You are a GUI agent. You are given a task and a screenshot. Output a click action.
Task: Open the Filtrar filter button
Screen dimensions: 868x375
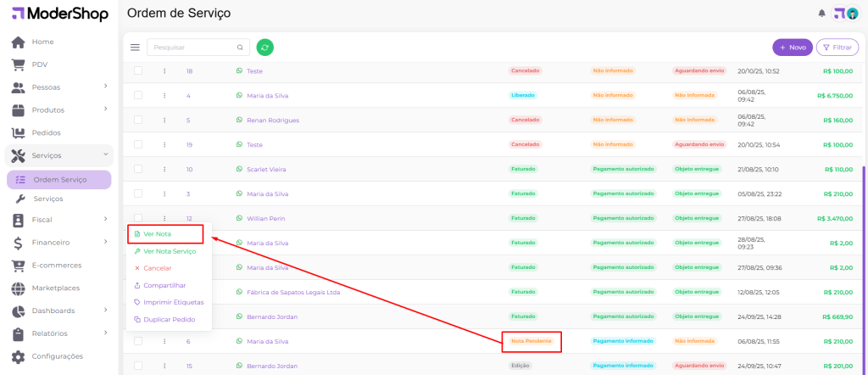coord(837,48)
